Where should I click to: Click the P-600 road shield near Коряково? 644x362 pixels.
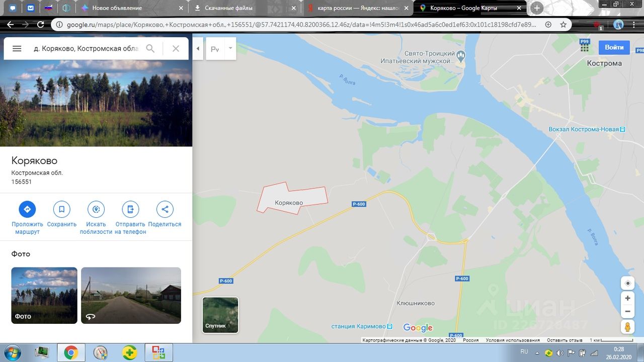(359, 204)
